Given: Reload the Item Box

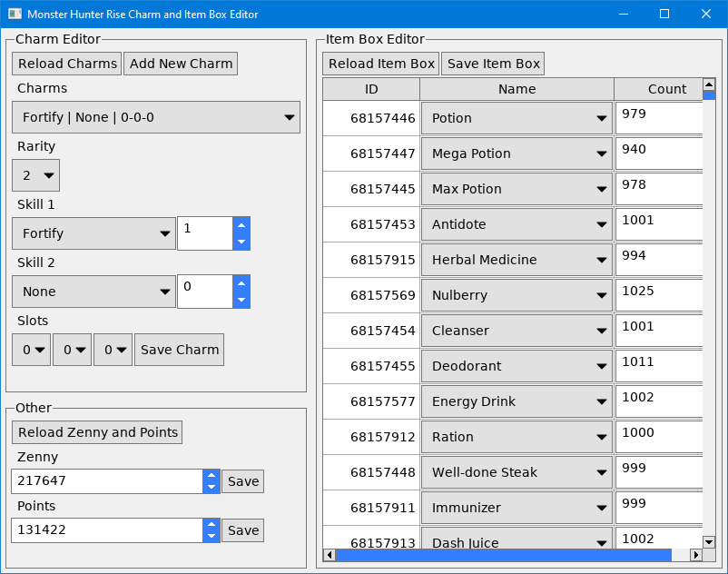Looking at the screenshot, I should coord(380,64).
